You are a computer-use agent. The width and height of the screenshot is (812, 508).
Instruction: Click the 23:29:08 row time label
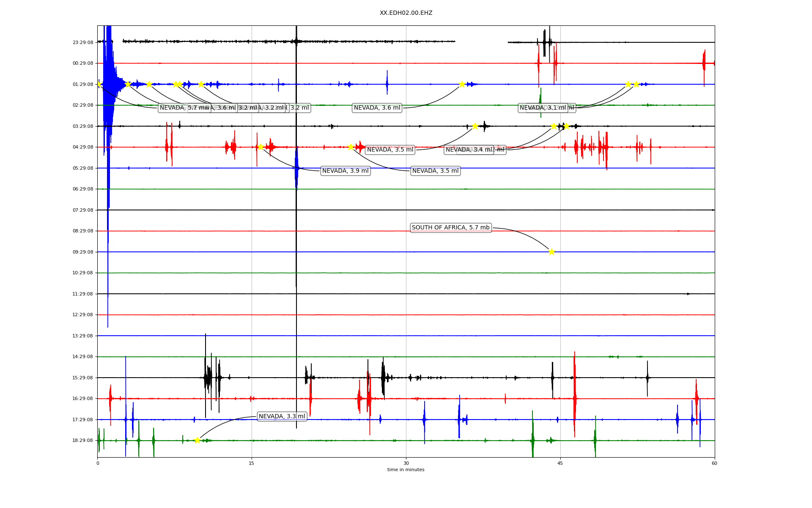tap(83, 42)
